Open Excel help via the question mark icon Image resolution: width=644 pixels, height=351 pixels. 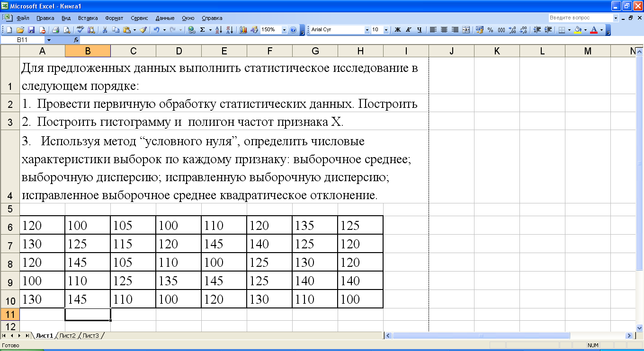[x=293, y=30]
